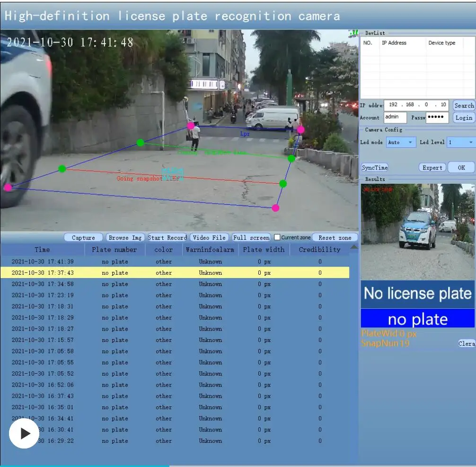Viewport: 476px width, 467px height.
Task: Select row with time 16:37:43
Action: pyautogui.click(x=175, y=396)
